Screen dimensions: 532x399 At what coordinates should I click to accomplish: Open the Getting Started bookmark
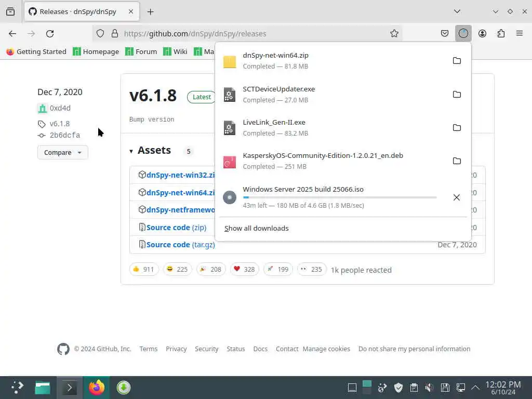click(x=36, y=51)
